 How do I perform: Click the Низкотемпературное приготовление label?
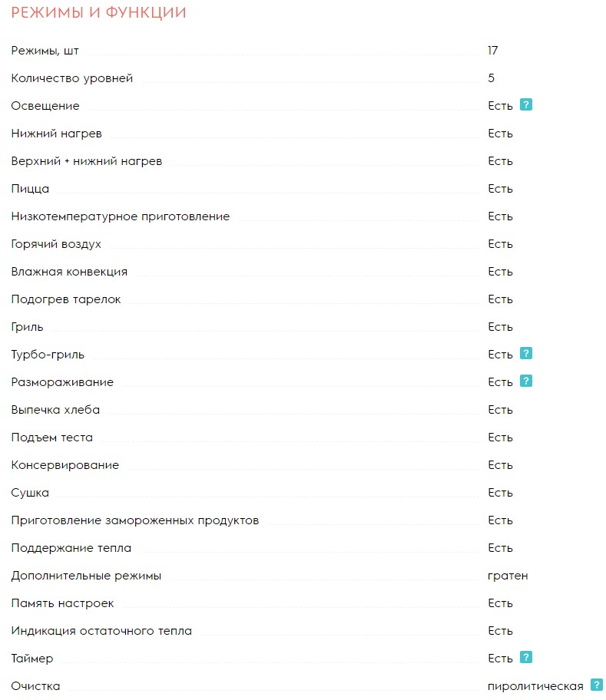121,216
